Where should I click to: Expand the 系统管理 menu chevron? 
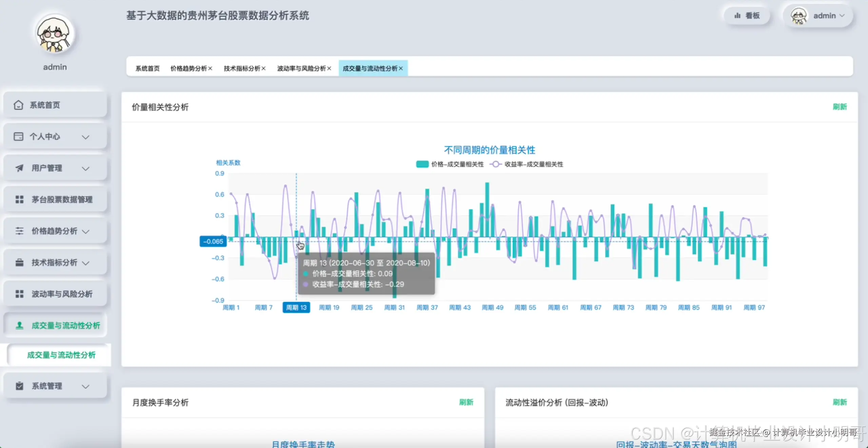tap(86, 386)
